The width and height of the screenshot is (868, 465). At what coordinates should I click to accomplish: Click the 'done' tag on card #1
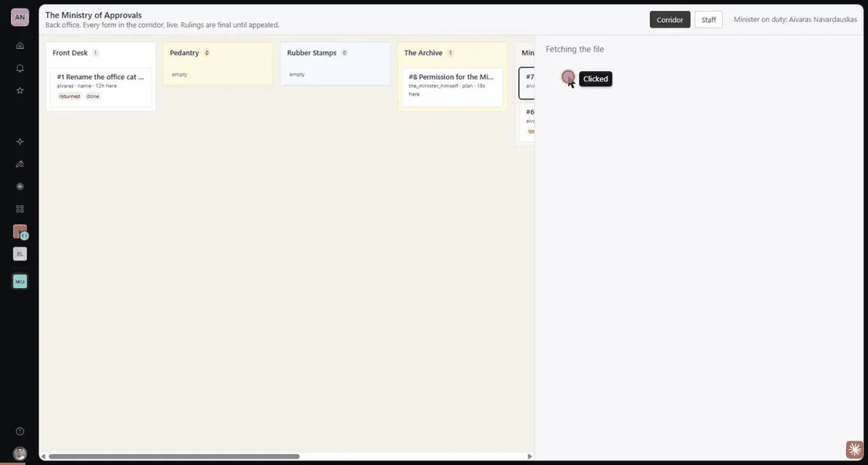[92, 96]
